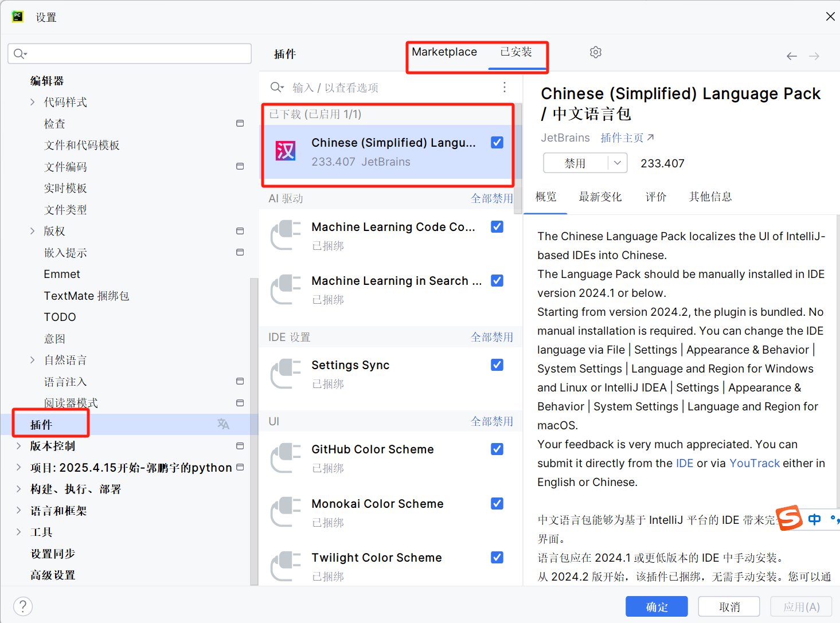
Task: Select 插件 in the settings tree
Action: tap(130, 425)
